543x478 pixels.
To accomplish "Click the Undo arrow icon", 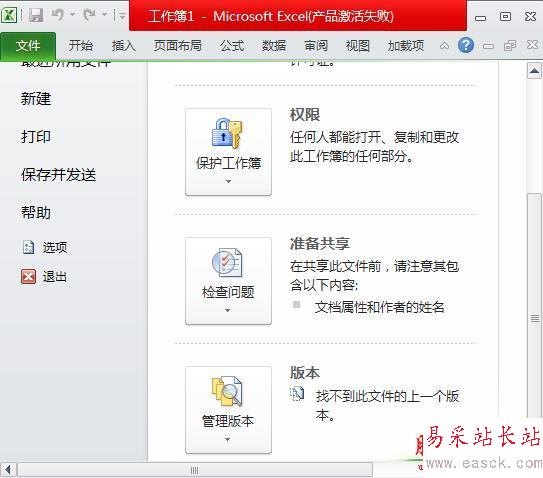I will pyautogui.click(x=58, y=15).
